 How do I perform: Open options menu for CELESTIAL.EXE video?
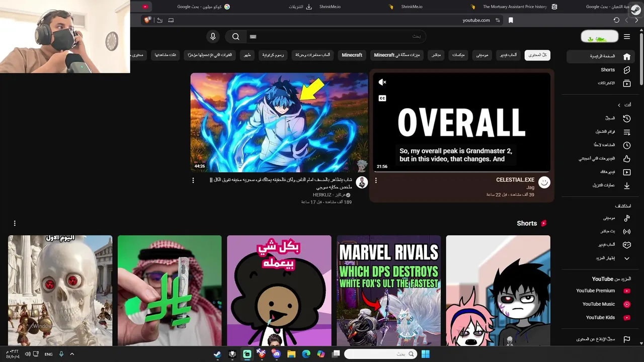coord(376,180)
